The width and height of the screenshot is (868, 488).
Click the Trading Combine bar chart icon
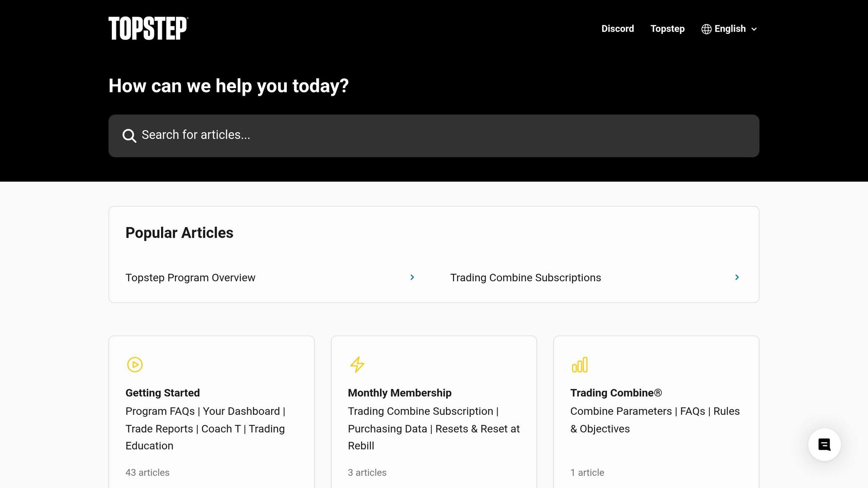point(579,364)
